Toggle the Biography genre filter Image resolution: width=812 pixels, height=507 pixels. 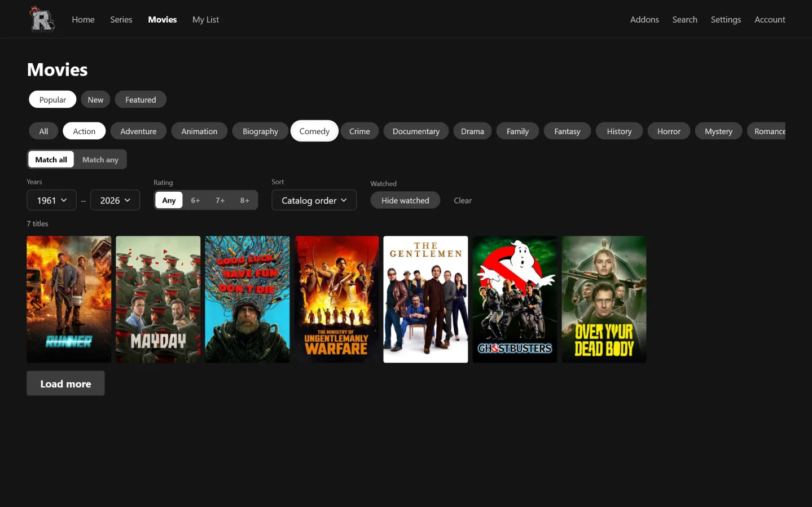click(260, 131)
